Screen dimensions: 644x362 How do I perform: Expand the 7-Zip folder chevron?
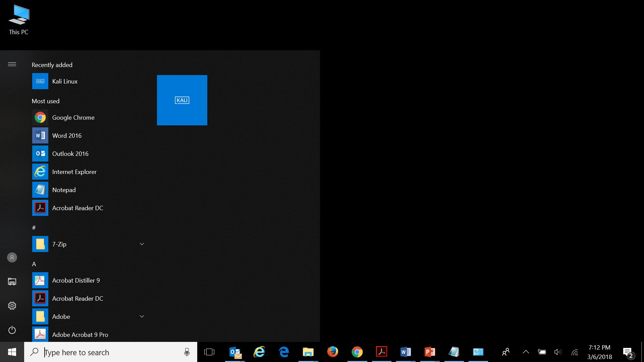pos(142,244)
